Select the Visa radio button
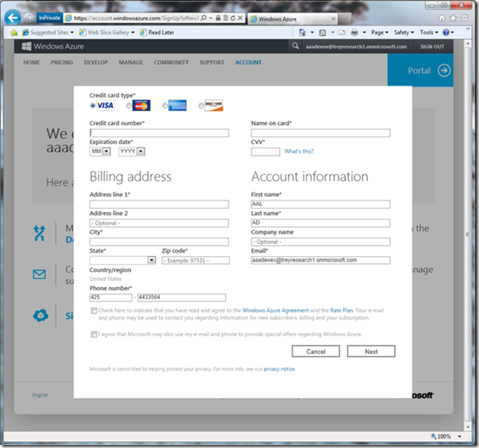The width and height of the screenshot is (479, 448). pos(93,105)
